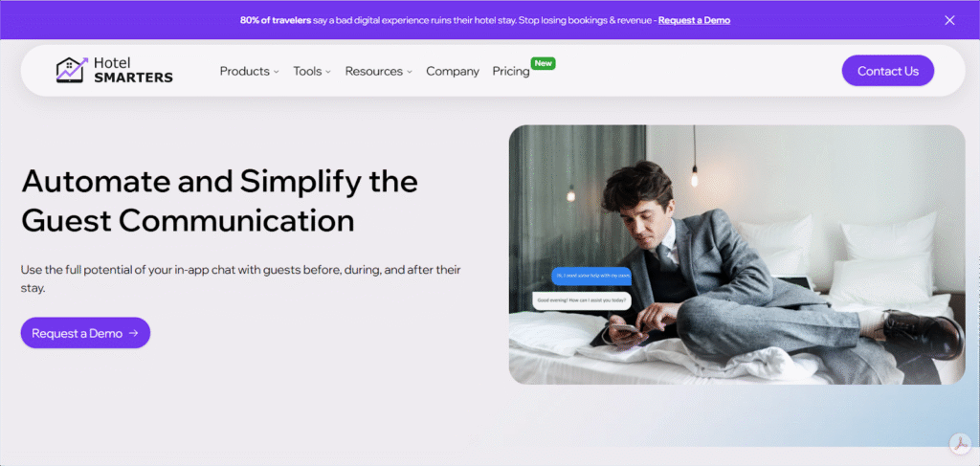This screenshot has width=980, height=466.
Task: Expand the chevron next to Products
Action: pyautogui.click(x=276, y=72)
